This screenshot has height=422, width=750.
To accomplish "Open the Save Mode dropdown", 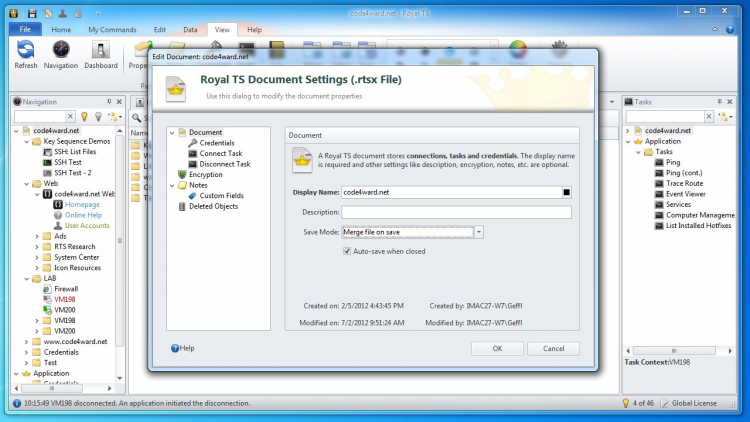I will tap(478, 232).
